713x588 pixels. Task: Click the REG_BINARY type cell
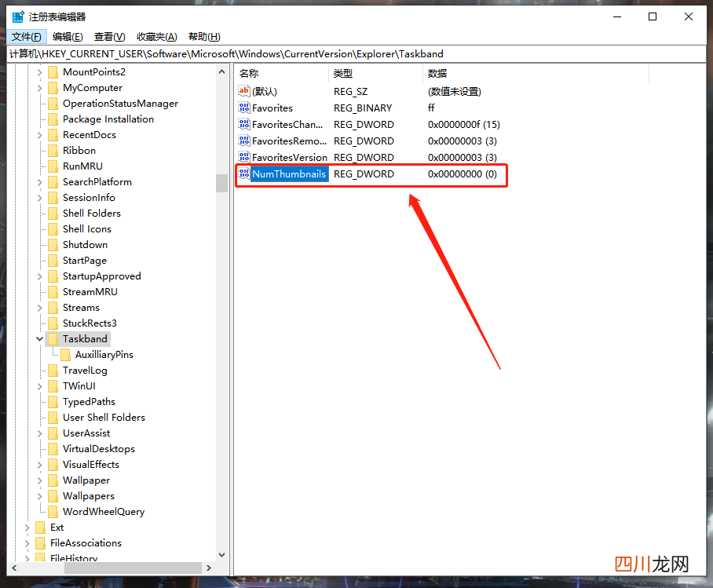click(363, 108)
